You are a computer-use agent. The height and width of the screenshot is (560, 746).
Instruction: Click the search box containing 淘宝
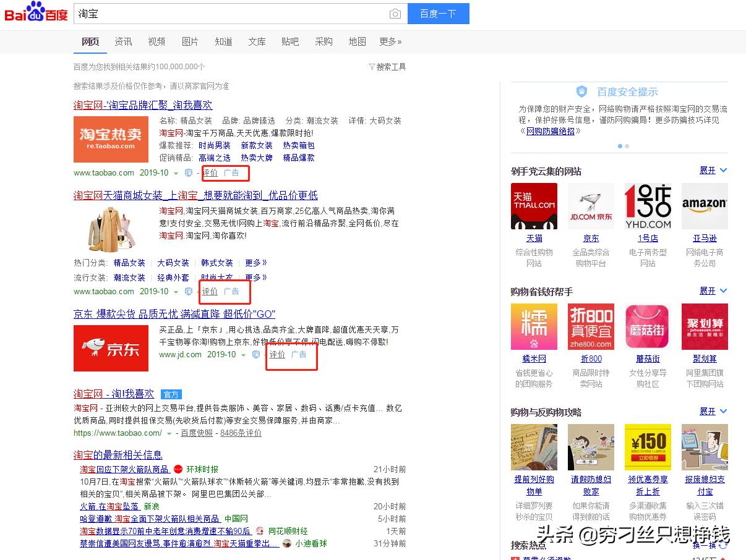pyautogui.click(x=229, y=14)
